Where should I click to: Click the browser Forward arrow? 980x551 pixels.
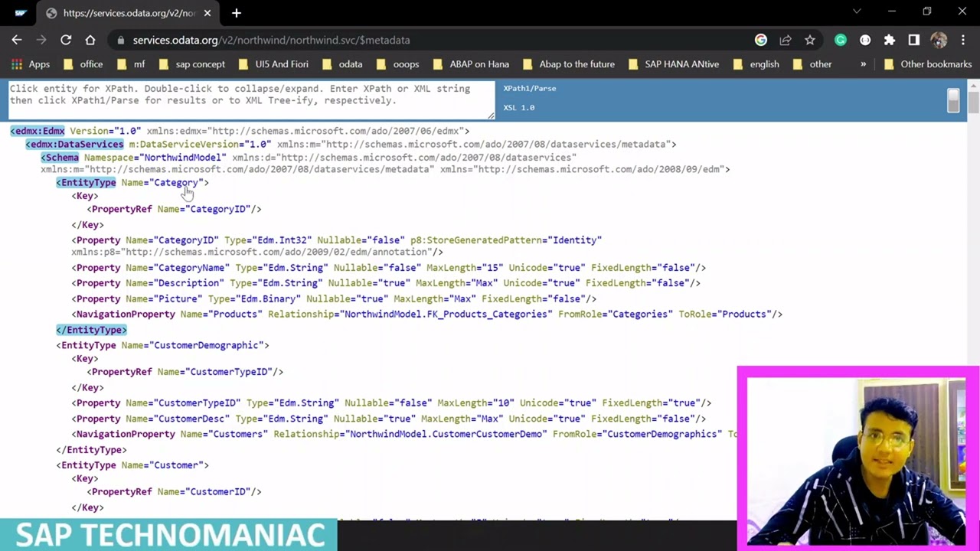[41, 40]
